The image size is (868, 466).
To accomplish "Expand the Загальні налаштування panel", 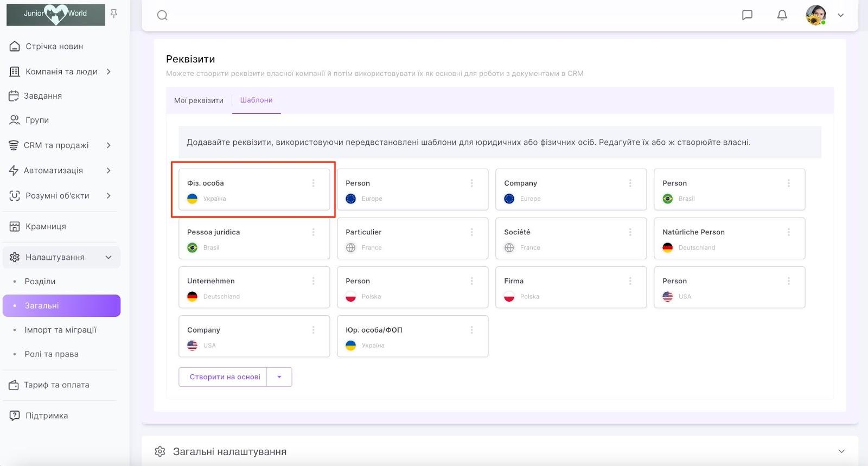I will pos(841,451).
